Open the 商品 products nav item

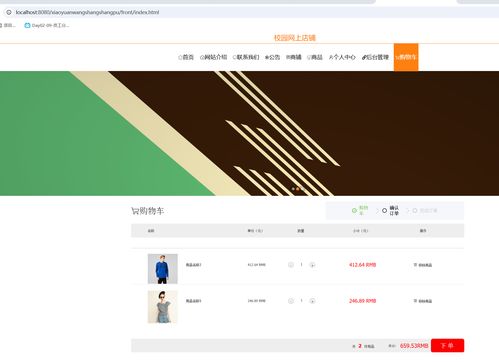click(315, 57)
